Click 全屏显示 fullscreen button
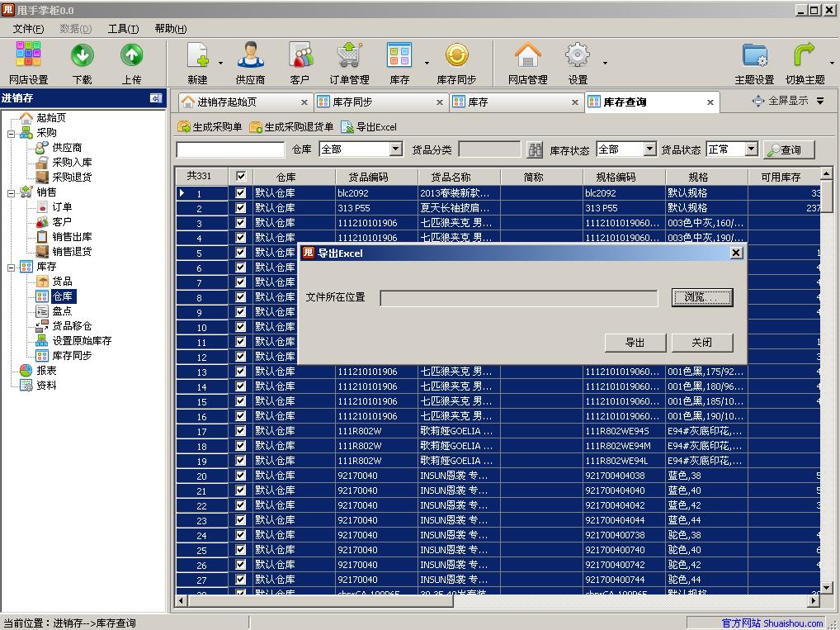840x630 pixels. click(780, 101)
